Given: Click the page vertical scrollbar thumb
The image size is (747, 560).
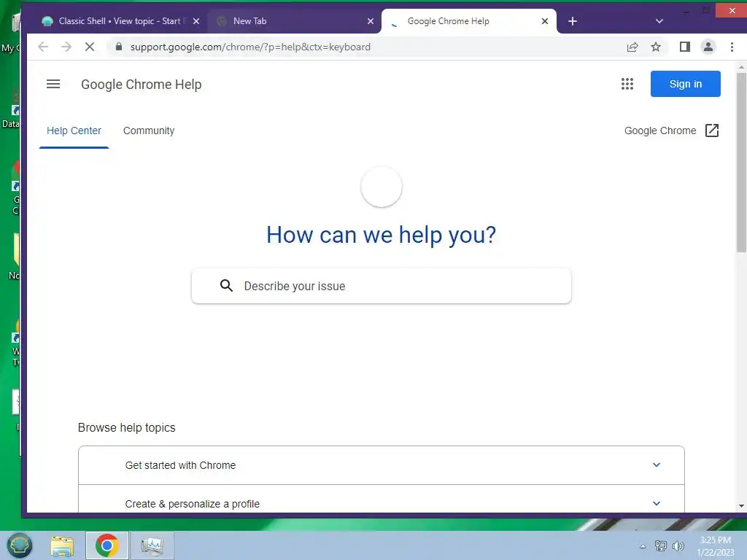Looking at the screenshot, I should tap(741, 162).
